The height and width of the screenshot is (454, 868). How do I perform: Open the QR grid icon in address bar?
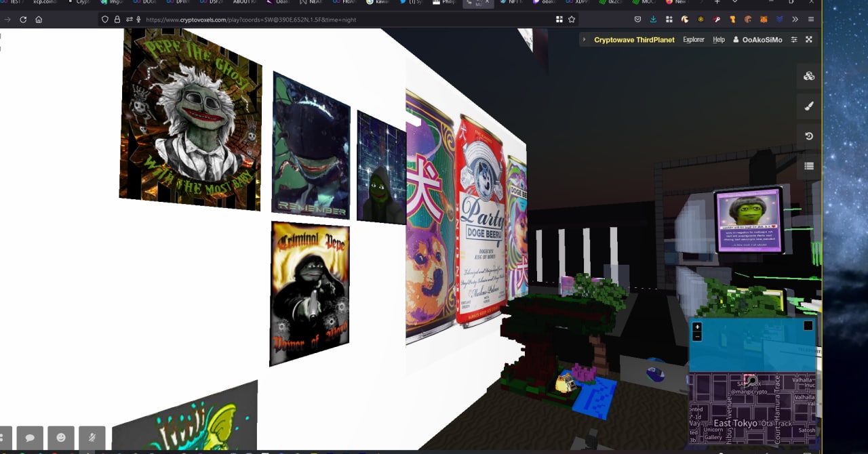(x=559, y=20)
